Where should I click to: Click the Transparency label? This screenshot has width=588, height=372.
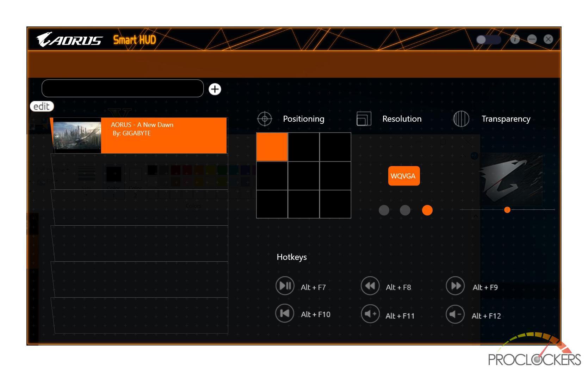tap(506, 119)
